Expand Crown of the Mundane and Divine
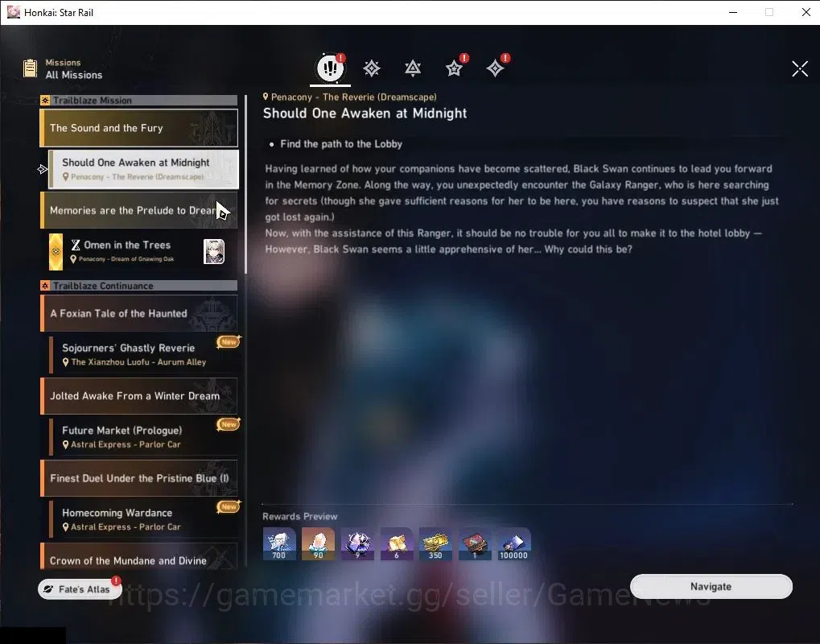The height and width of the screenshot is (644, 820). tap(139, 556)
